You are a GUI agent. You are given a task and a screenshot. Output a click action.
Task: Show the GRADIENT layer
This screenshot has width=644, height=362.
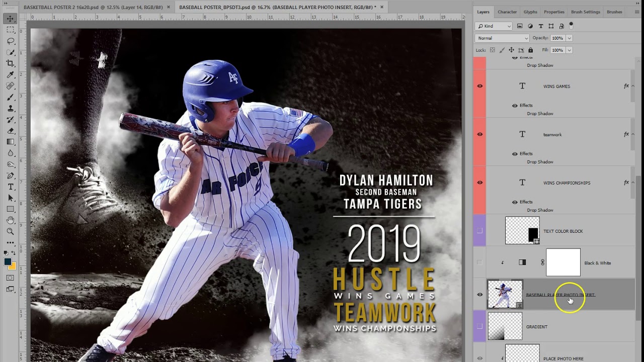pyautogui.click(x=479, y=326)
